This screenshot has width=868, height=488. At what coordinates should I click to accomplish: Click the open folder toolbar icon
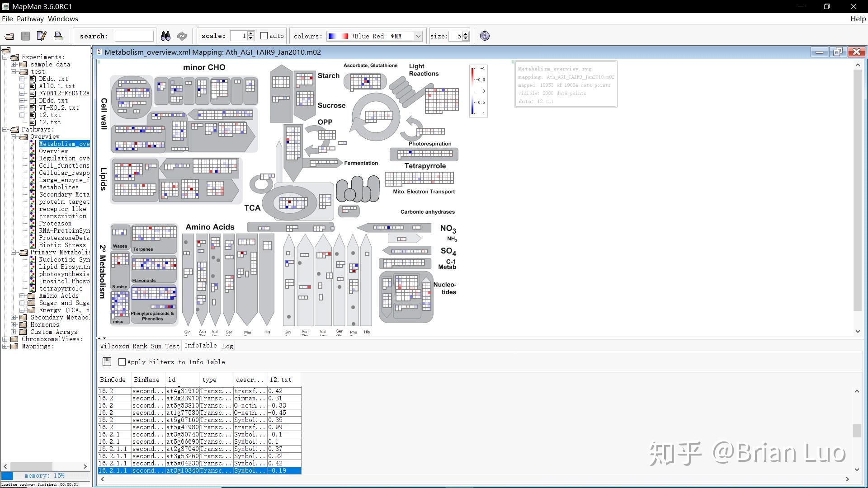(9, 36)
